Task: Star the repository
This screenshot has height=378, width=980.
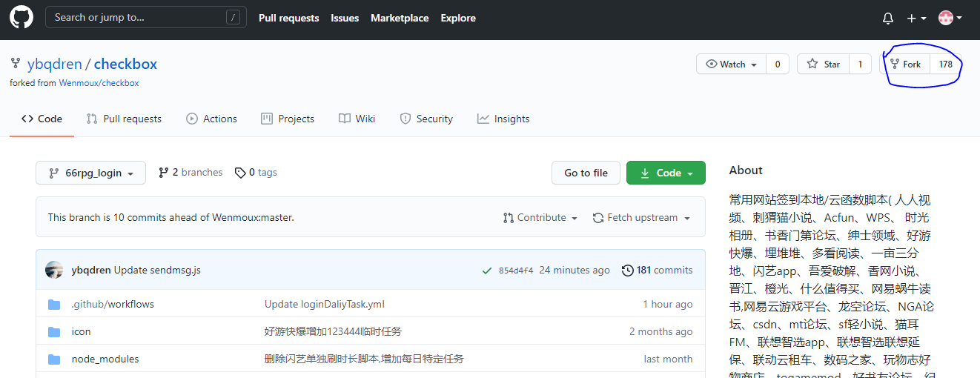Action: pos(823,64)
